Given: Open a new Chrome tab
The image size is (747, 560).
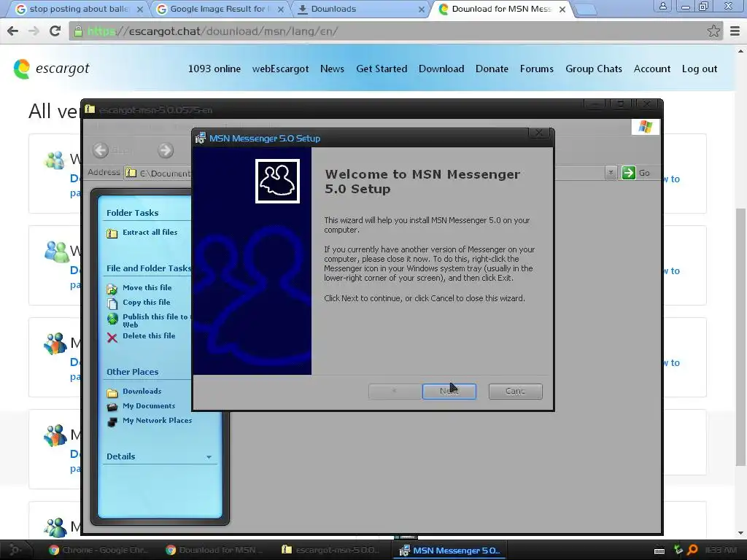Looking at the screenshot, I should coord(587,9).
